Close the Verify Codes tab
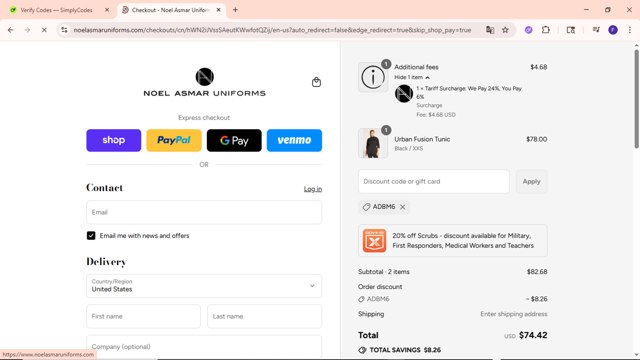Image resolution: width=640 pixels, height=360 pixels. click(107, 10)
